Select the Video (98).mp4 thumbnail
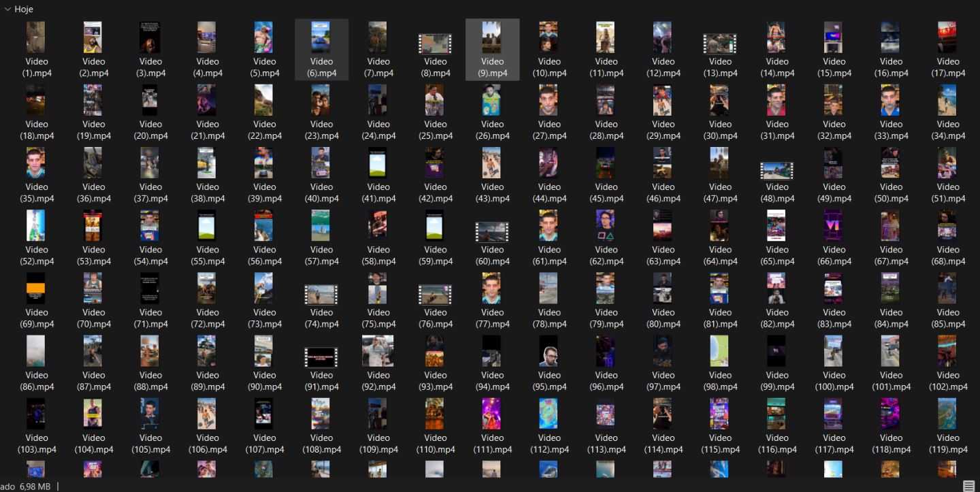 (x=720, y=351)
